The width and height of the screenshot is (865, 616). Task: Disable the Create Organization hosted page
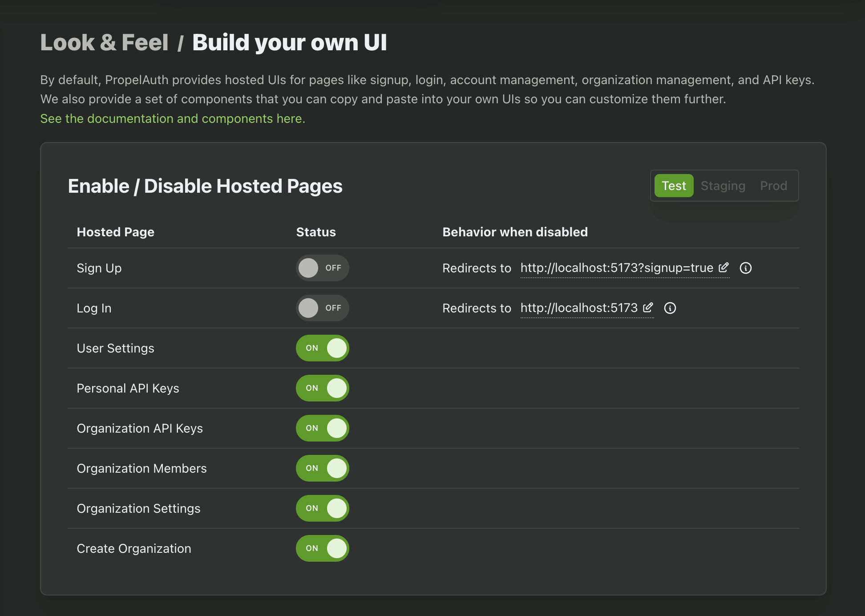click(322, 548)
